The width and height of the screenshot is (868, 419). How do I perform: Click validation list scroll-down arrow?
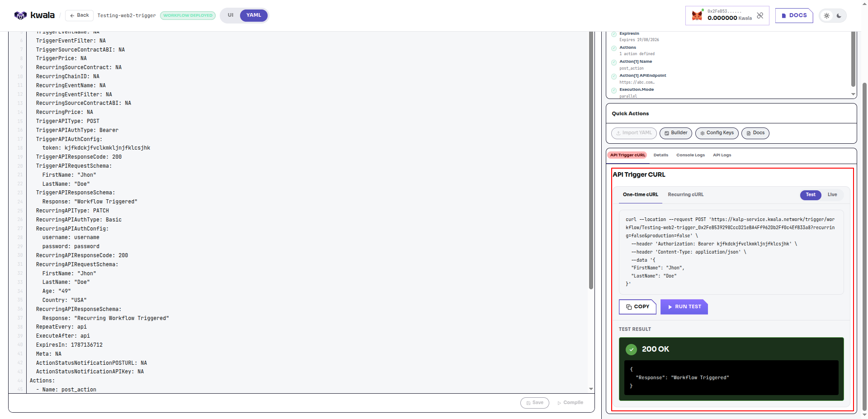853,94
